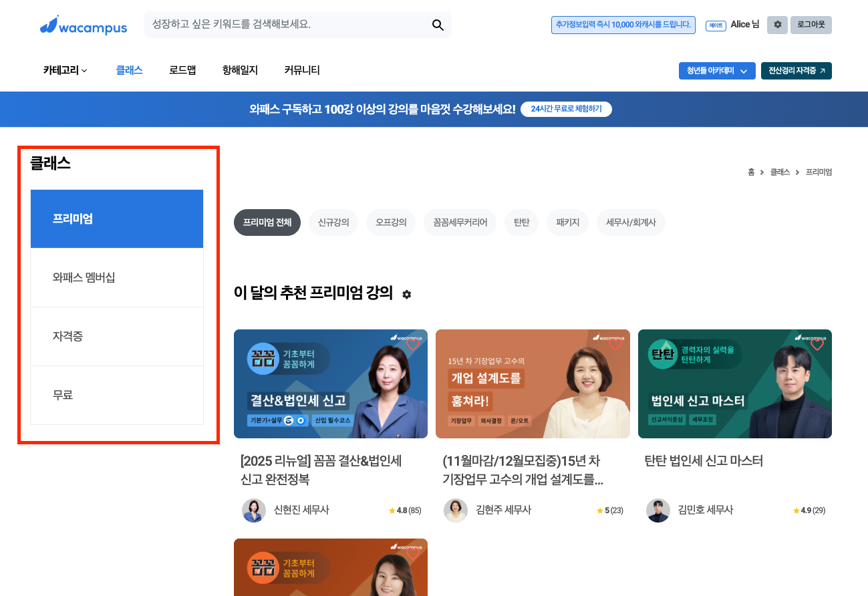Favorite the 탄탄 법인세 신고 마스터 course
This screenshot has height=596, width=868.
click(817, 345)
